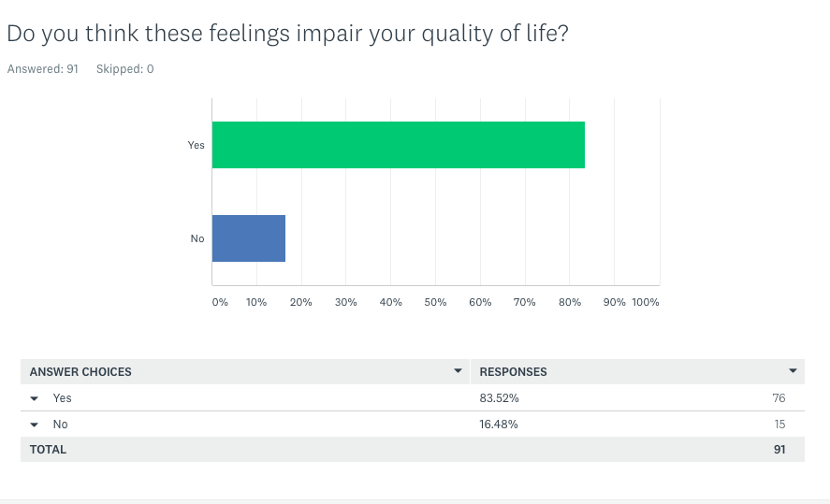Click the 15 response count
The width and height of the screenshot is (830, 504).
[779, 425]
